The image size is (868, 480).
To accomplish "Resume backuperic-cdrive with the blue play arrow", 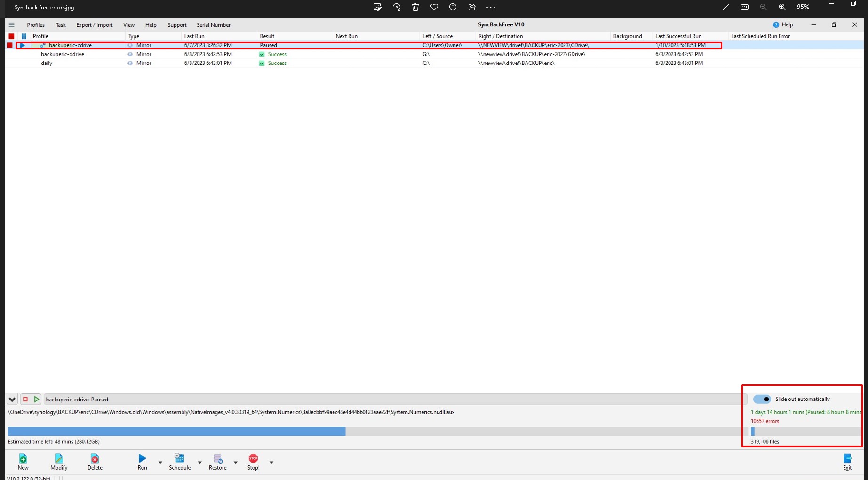I will (22, 45).
